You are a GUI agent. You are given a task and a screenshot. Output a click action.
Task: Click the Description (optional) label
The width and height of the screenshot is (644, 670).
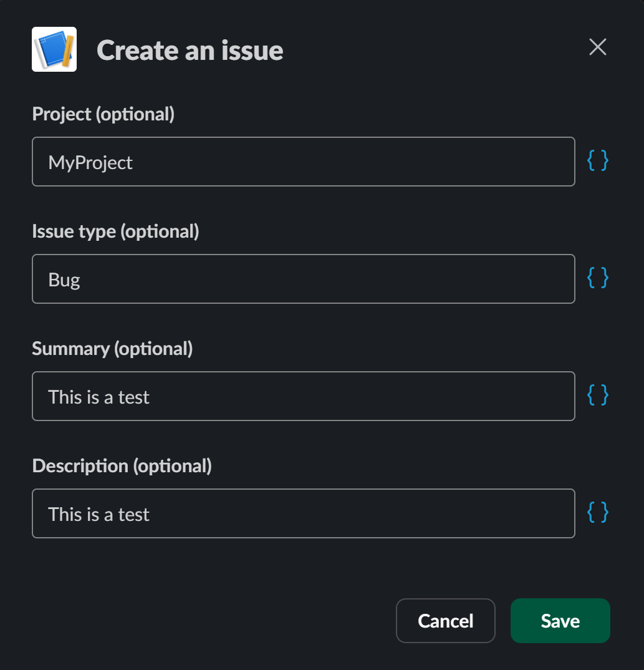coord(122,466)
